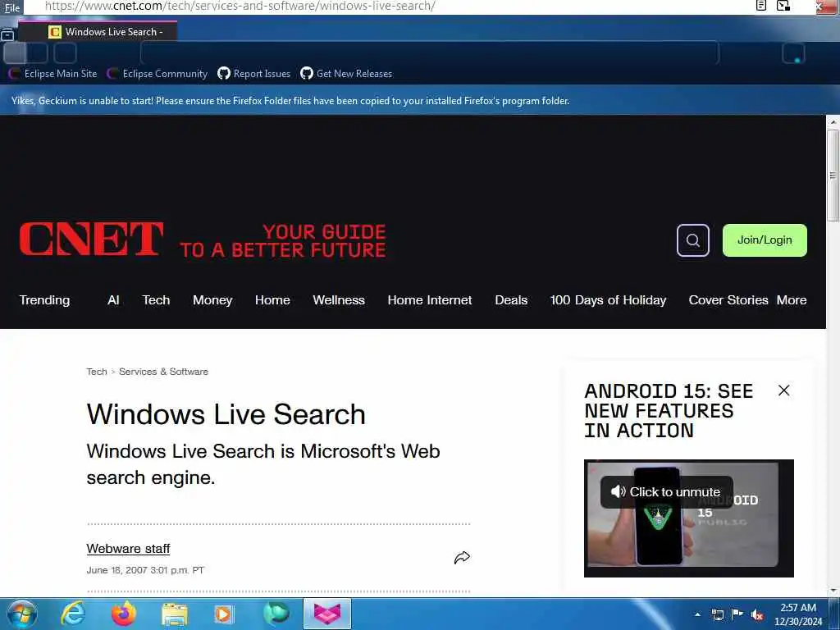
Task: Open the Action Center flag icon
Action: (737, 614)
